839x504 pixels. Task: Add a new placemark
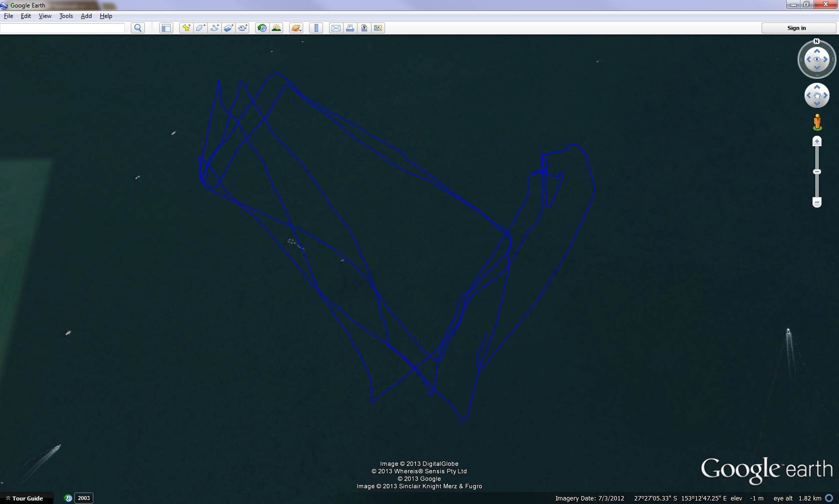pyautogui.click(x=186, y=28)
